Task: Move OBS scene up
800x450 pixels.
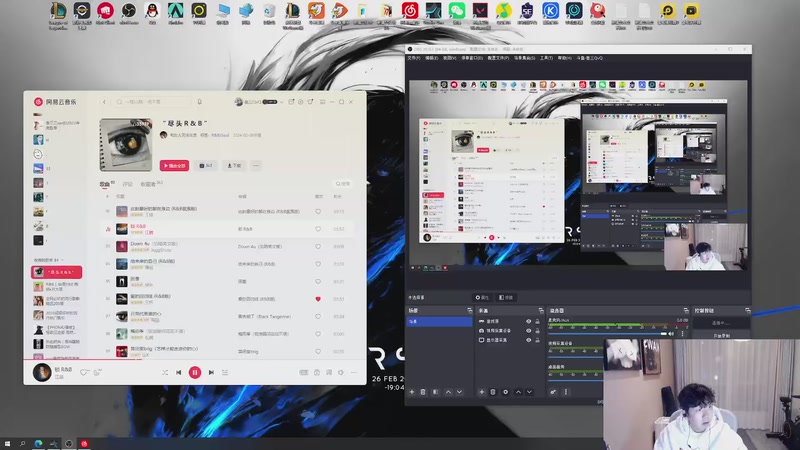Action: 448,392
